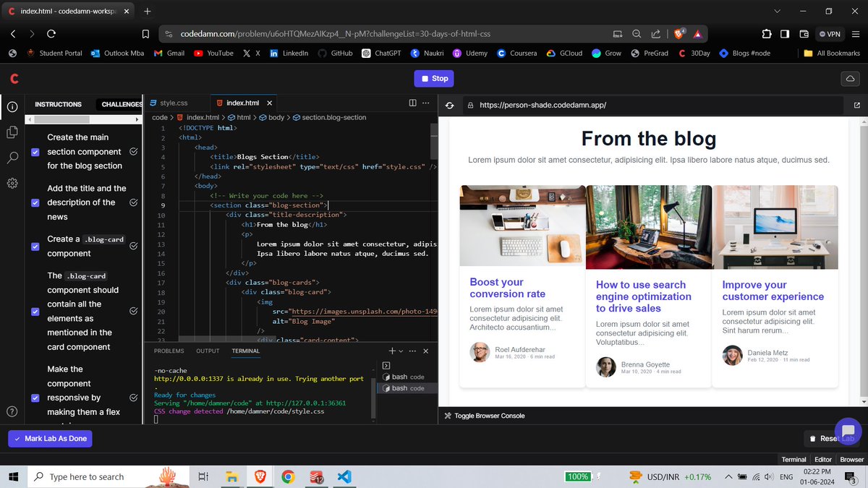This screenshot has height=488, width=868.
Task: Close the terminal panel with its X
Action: pyautogui.click(x=425, y=351)
